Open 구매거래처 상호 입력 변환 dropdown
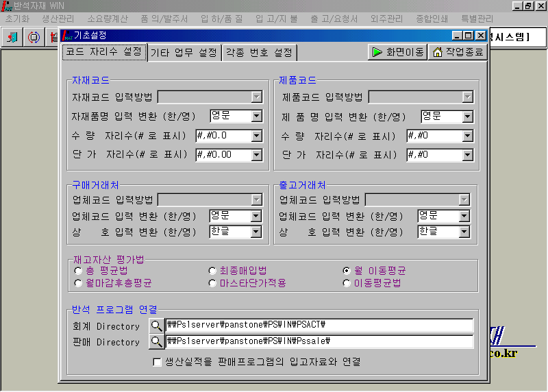Viewport: 548px width, 392px height. coord(256,232)
